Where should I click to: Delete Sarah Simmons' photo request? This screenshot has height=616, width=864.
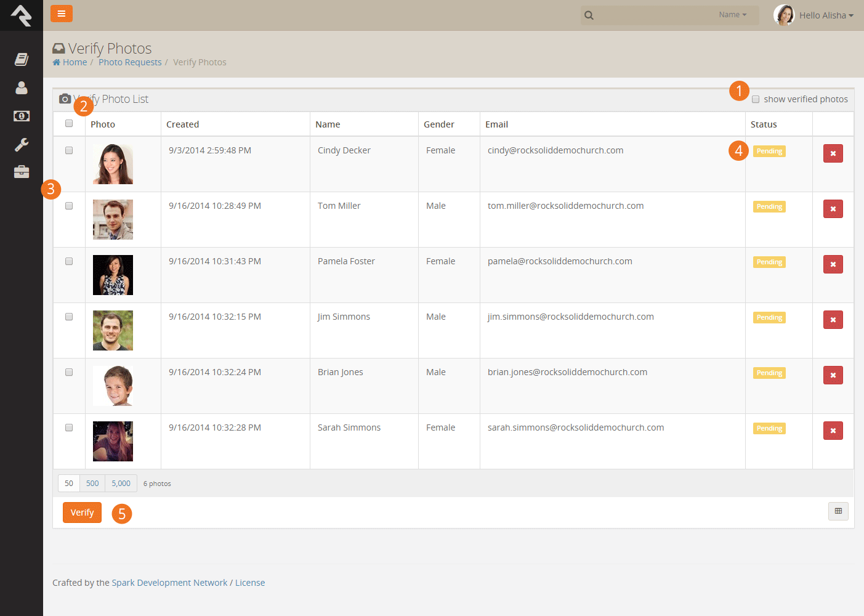pos(833,431)
